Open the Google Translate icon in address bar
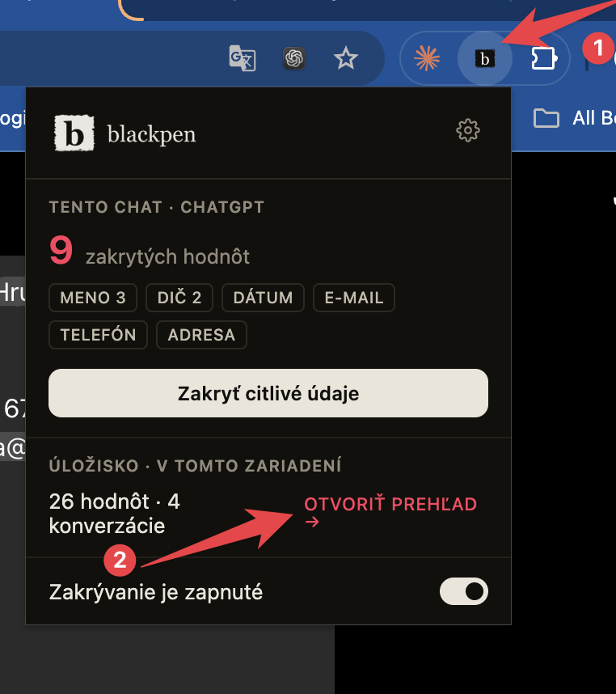 243,58
